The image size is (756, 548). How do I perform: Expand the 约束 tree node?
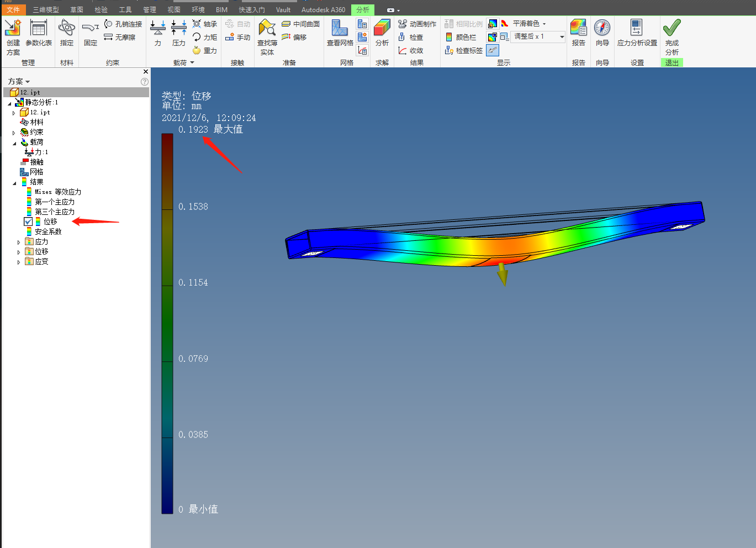point(14,133)
